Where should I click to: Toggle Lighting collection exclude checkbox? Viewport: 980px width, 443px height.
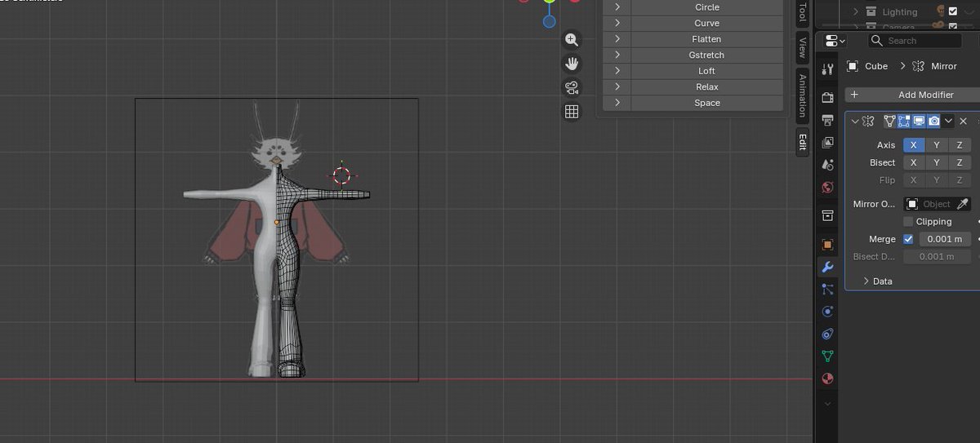(x=953, y=11)
